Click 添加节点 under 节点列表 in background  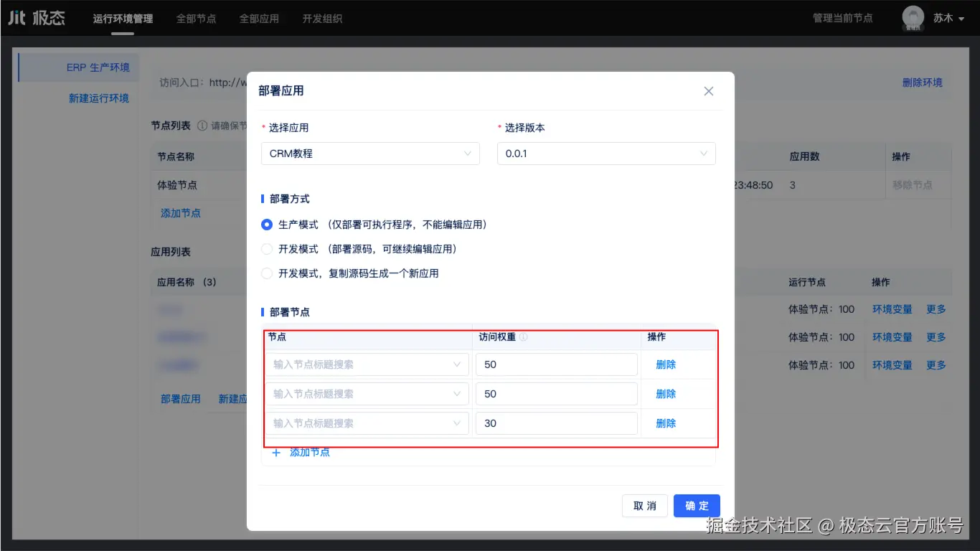tap(181, 213)
